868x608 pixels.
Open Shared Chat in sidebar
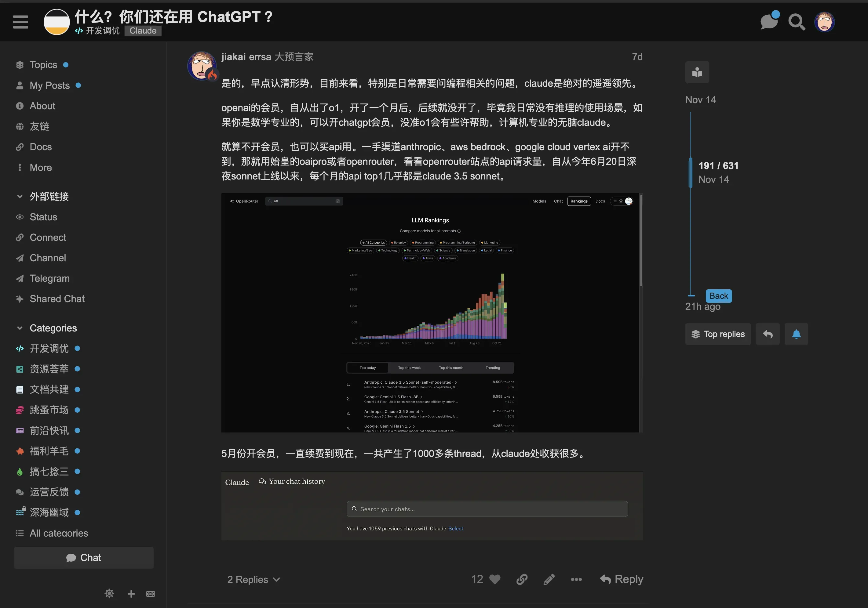(57, 299)
